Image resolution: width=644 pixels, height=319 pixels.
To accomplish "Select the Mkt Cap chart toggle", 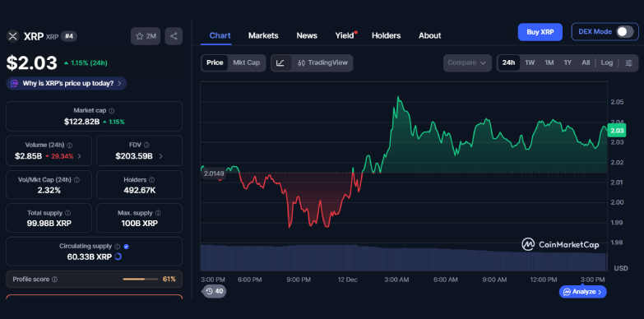I will point(247,62).
